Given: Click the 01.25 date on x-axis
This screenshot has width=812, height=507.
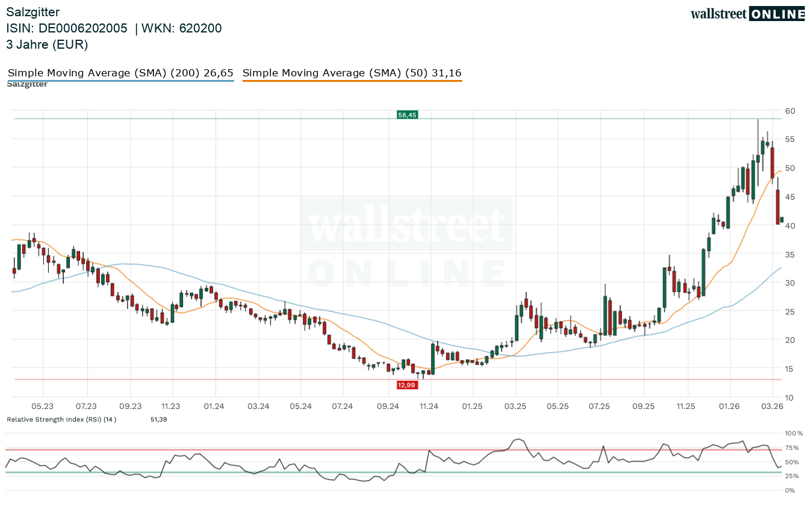Looking at the screenshot, I should pyautogui.click(x=473, y=407).
